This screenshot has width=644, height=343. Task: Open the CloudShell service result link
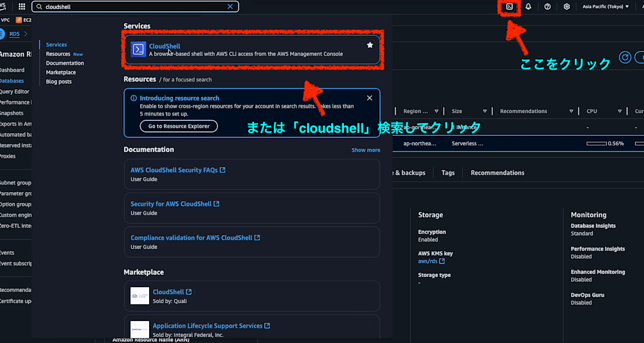point(165,46)
